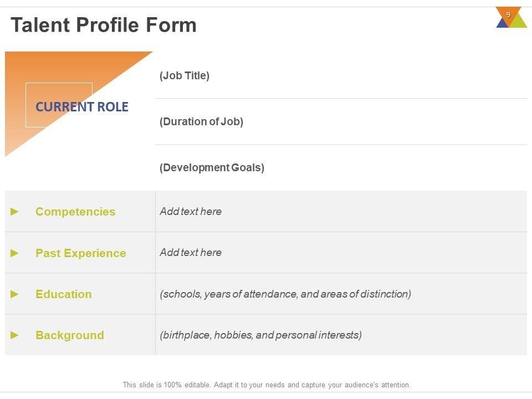
Task: Click the (Job Title) placeholder field
Action: (185, 76)
